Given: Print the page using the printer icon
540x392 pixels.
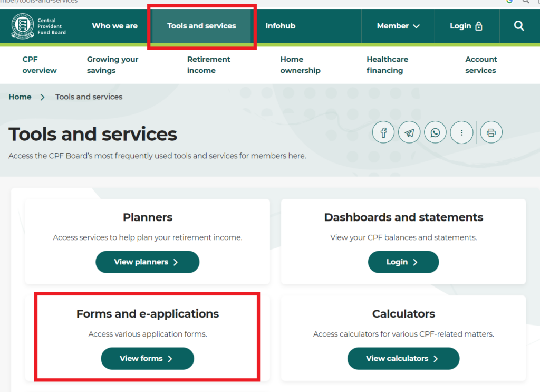Looking at the screenshot, I should point(491,132).
